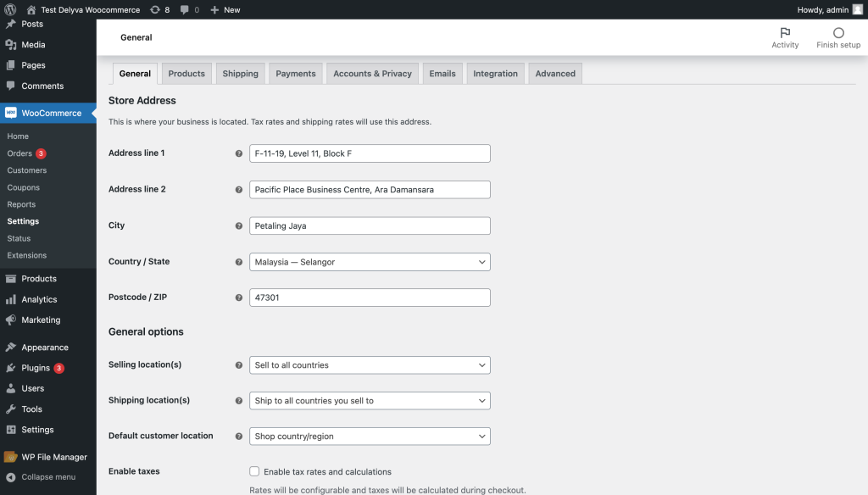Click the WooCommerce logo icon in sidebar
The image size is (868, 495).
point(10,113)
